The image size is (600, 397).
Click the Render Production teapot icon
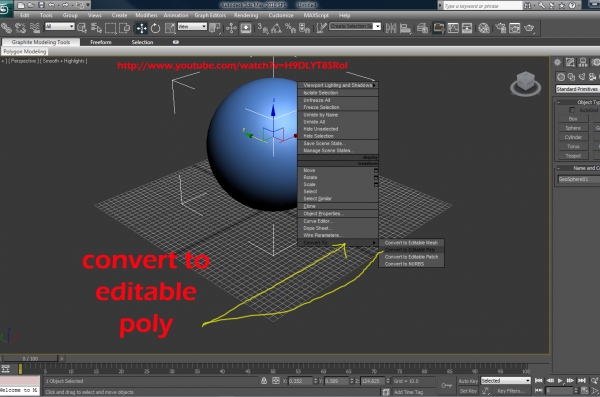click(x=529, y=28)
